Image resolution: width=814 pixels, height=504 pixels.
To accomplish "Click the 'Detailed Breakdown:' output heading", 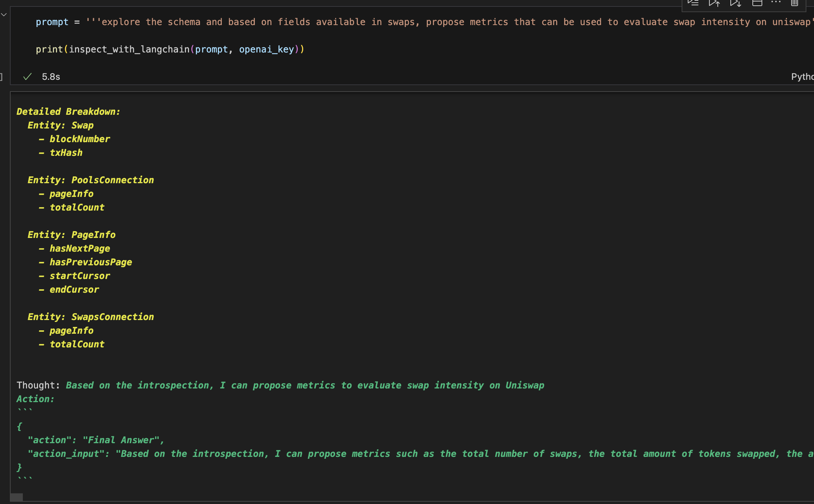I will pos(68,112).
